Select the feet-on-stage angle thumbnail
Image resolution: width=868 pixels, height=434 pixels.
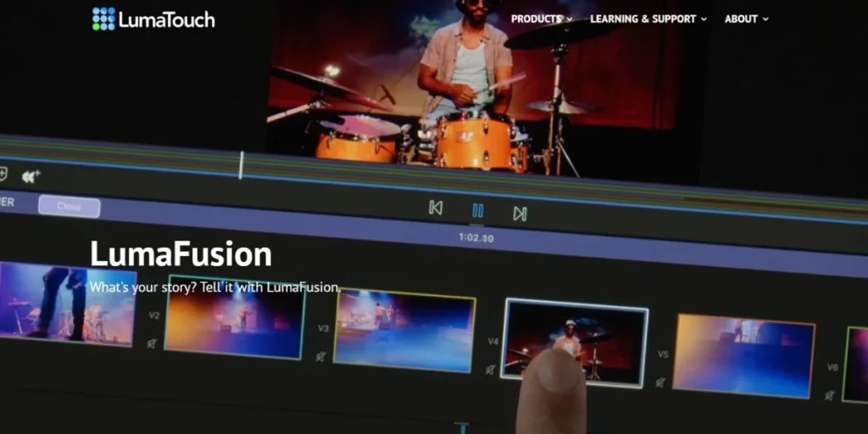[x=66, y=303]
